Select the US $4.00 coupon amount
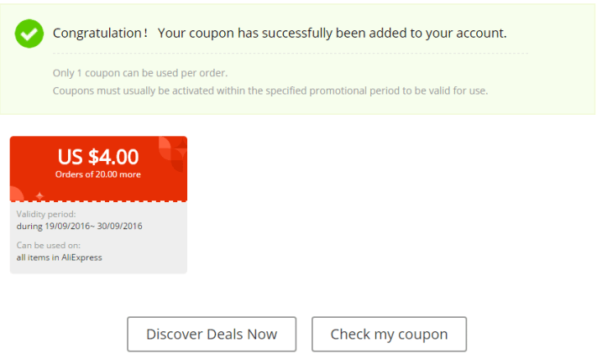This screenshot has width=597, height=364. coord(98,157)
